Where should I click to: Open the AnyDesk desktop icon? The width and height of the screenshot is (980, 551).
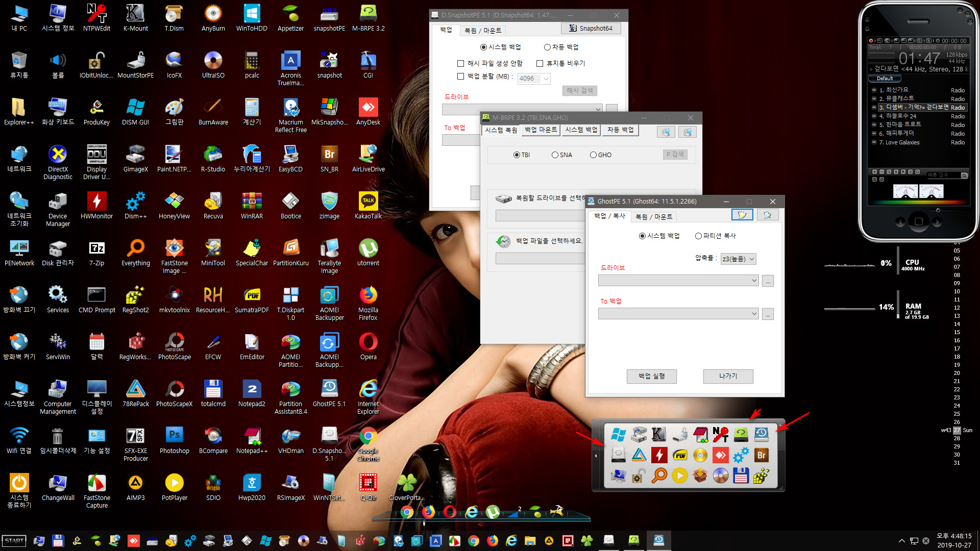368,112
